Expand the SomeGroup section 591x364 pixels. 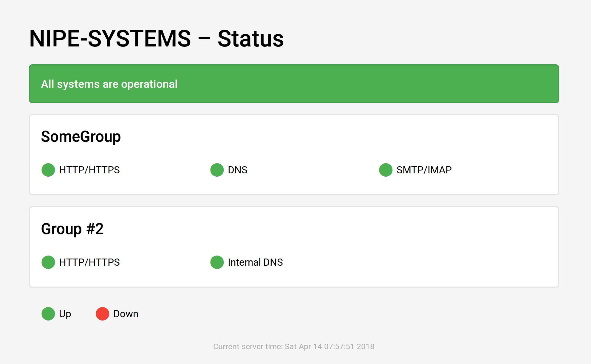click(x=81, y=137)
